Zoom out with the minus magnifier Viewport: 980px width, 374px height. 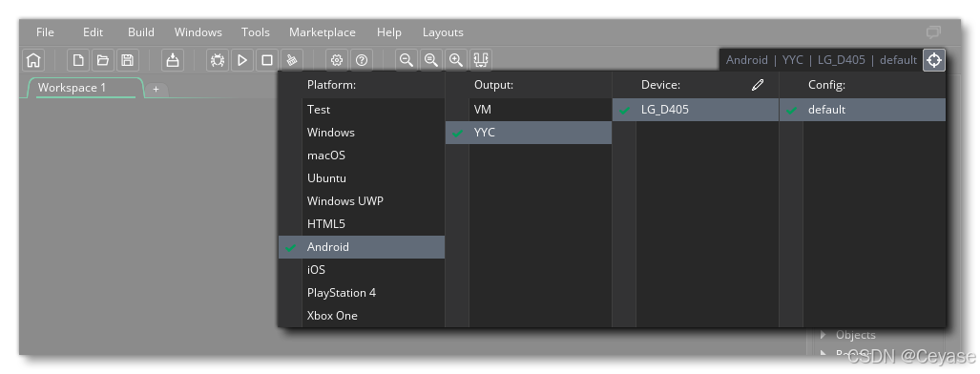[407, 60]
